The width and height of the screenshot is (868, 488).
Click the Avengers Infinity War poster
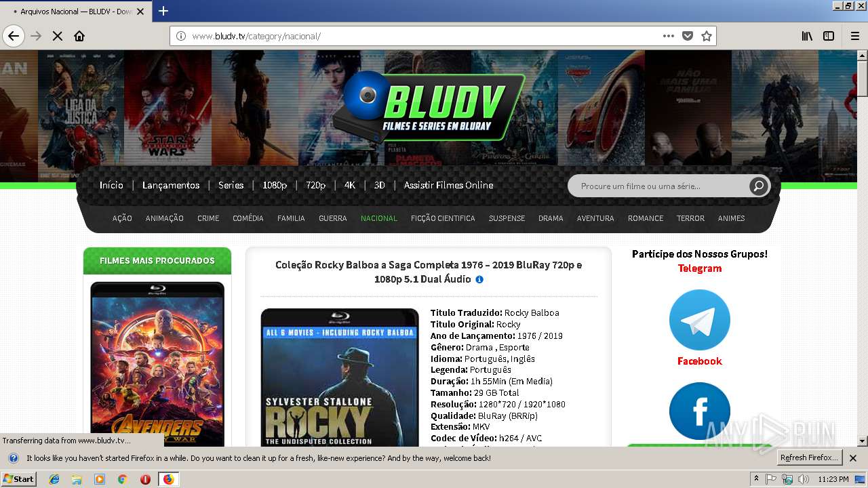click(x=157, y=363)
